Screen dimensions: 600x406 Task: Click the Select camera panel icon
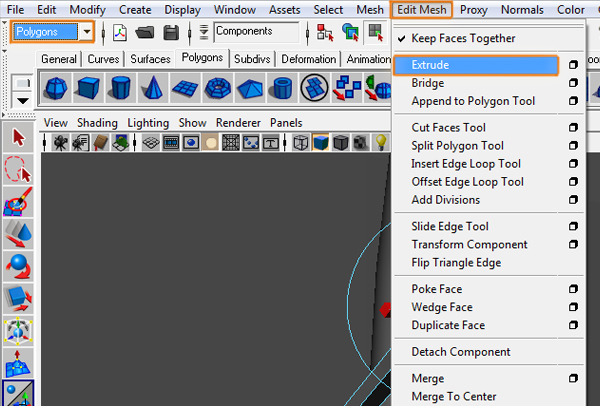(60, 143)
